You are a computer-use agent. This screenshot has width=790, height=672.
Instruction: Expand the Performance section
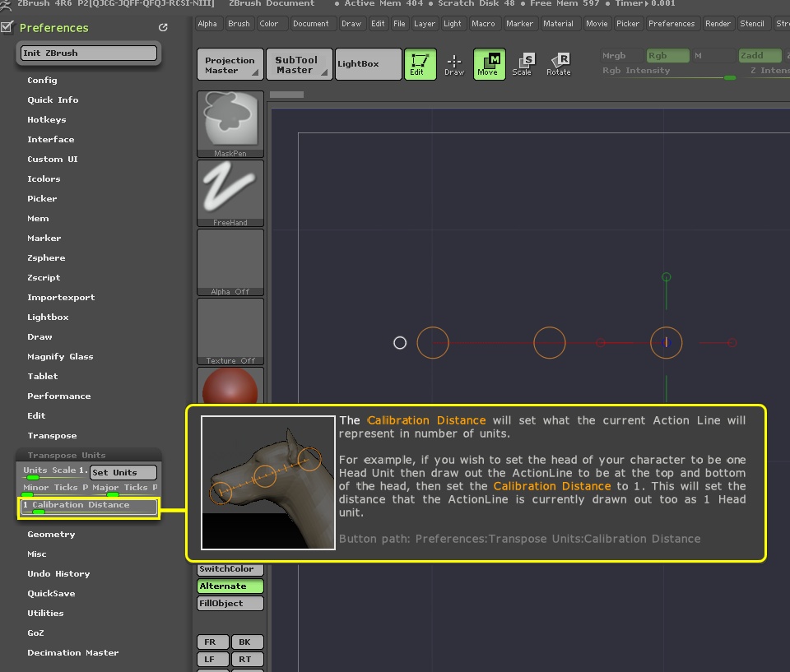tap(59, 396)
